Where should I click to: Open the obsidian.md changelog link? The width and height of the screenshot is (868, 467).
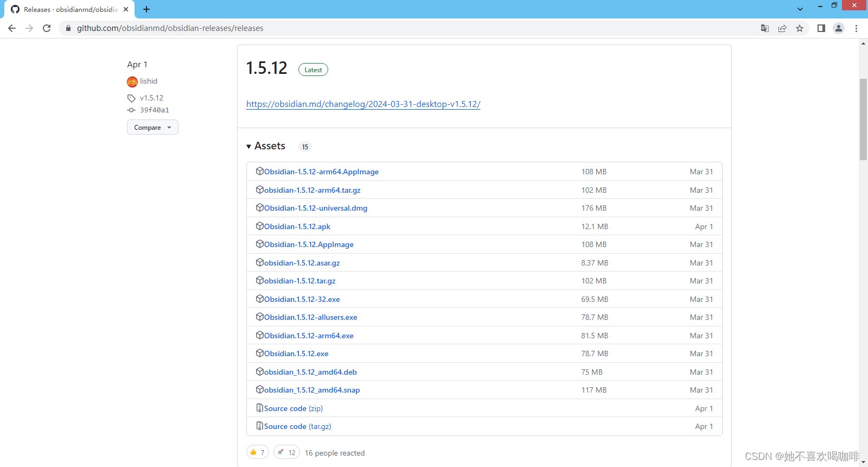(363, 104)
